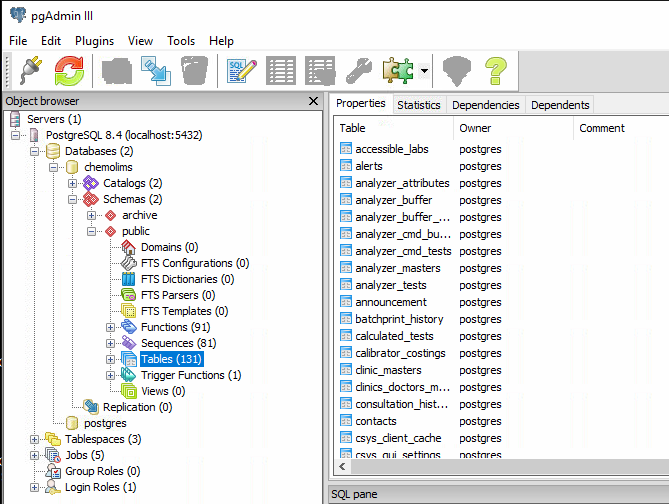
Task: Expand the archive schema node
Action: pyautogui.click(x=91, y=215)
